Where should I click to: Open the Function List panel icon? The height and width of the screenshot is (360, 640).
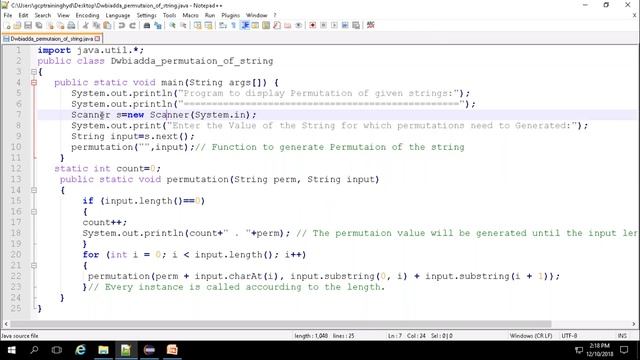277,25
